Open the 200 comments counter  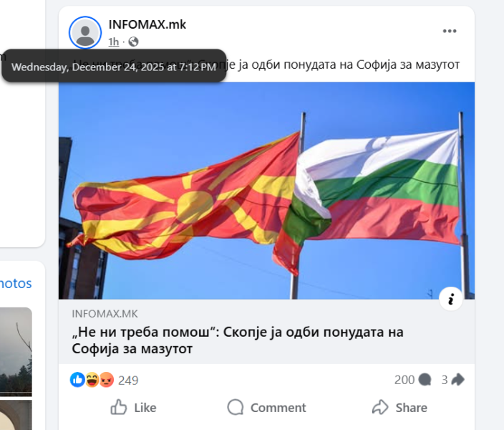click(404, 380)
